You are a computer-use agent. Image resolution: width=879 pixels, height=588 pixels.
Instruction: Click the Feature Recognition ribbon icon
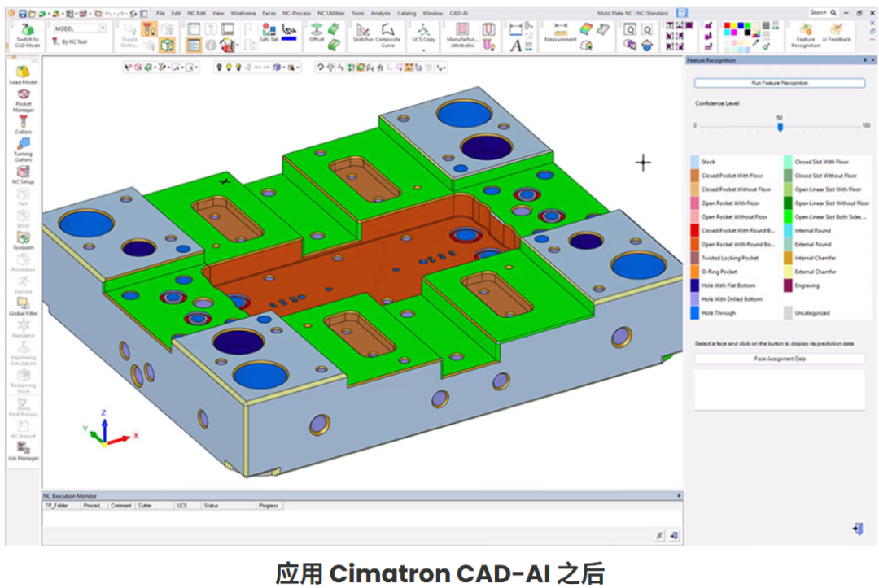[806, 29]
